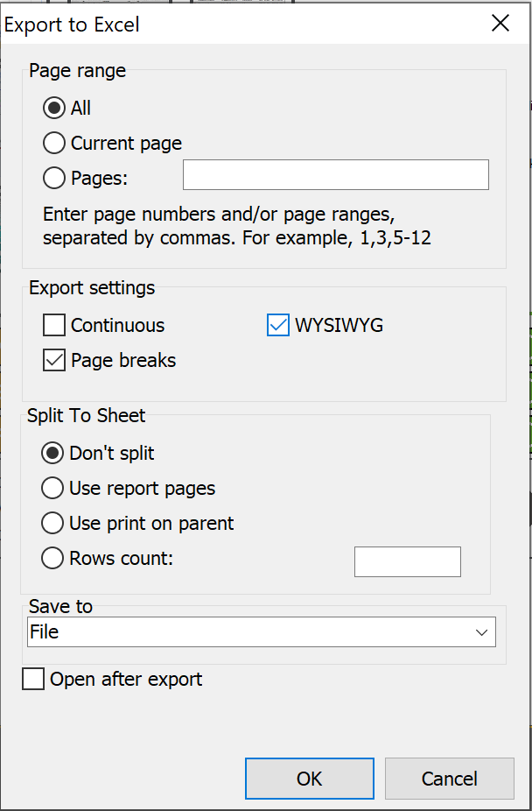Click the Rows count input field
This screenshot has width=532, height=811.
[408, 561]
